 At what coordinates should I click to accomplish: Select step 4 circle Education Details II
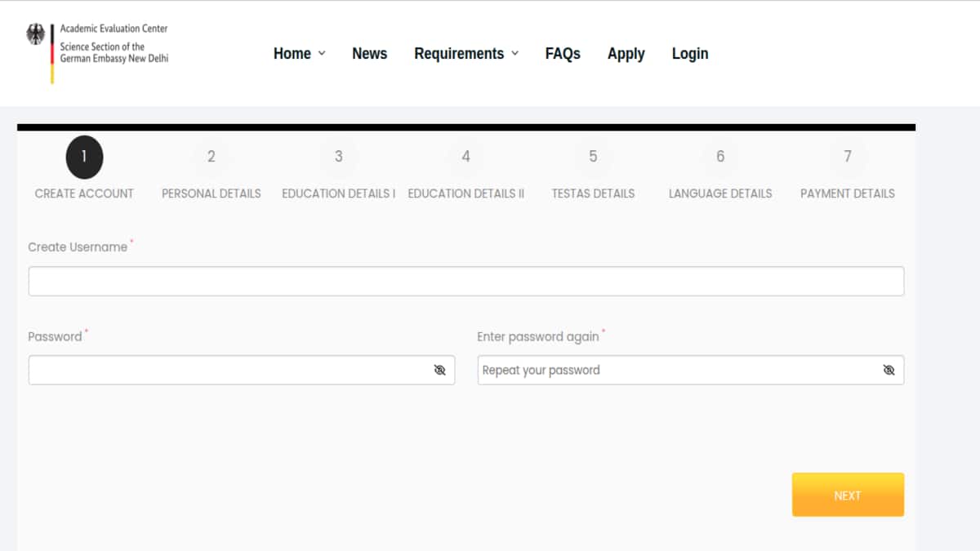point(466,157)
